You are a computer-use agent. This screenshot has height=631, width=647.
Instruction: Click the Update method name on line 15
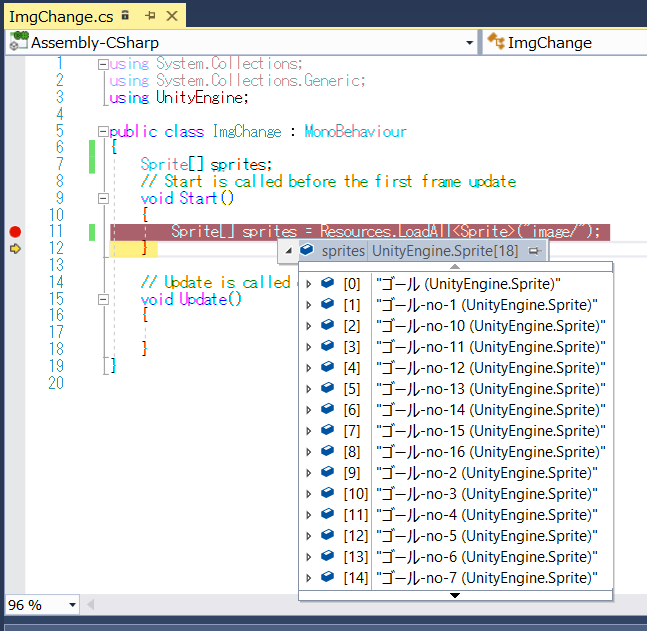point(203,300)
